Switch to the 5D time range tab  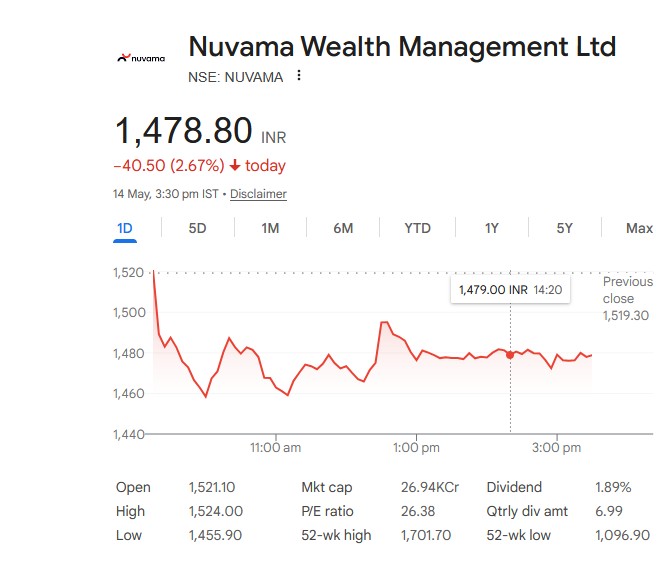click(x=197, y=229)
